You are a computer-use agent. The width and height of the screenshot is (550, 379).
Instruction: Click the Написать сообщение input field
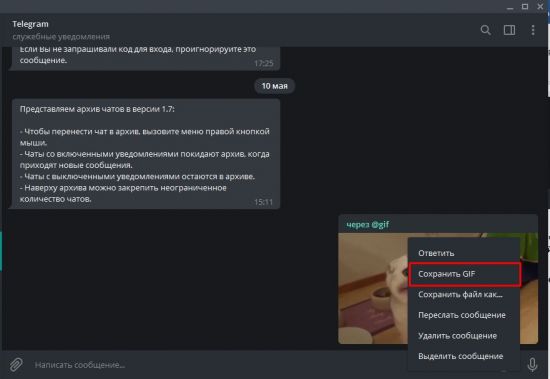pos(217,365)
